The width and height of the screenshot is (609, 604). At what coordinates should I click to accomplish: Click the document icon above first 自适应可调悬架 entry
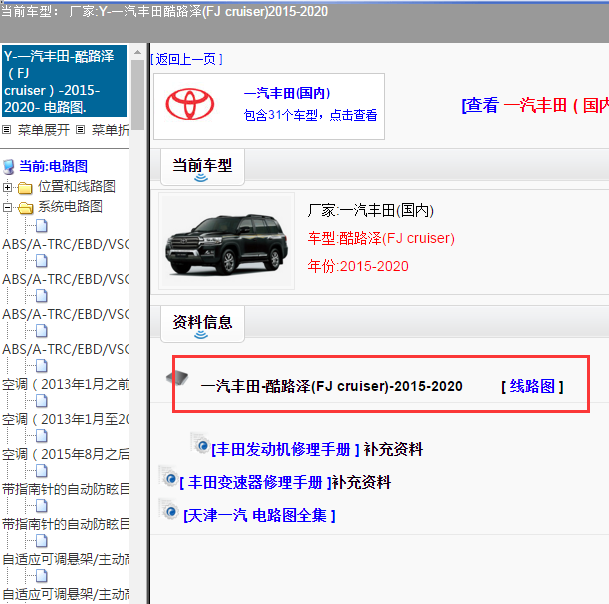(x=42, y=540)
